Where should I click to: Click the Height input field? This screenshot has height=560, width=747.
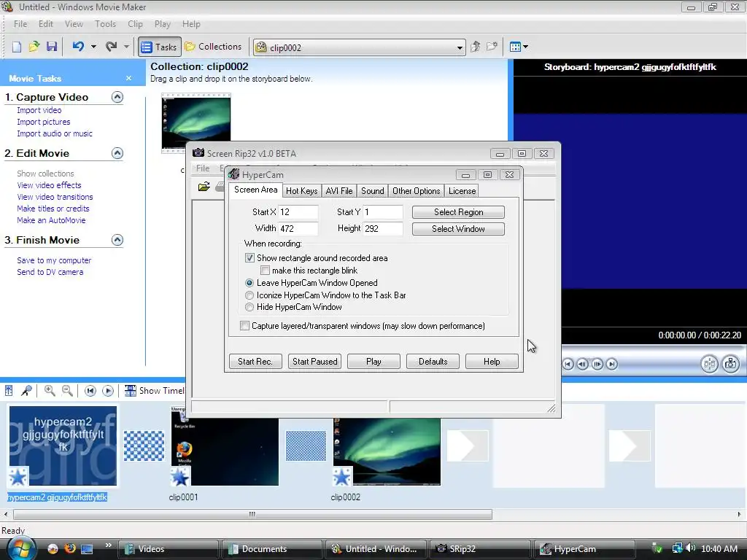[383, 228]
